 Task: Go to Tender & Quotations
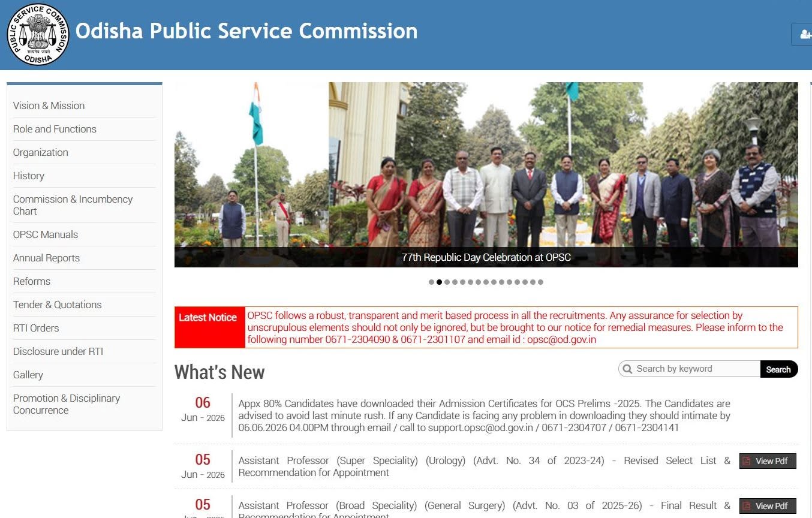(58, 305)
